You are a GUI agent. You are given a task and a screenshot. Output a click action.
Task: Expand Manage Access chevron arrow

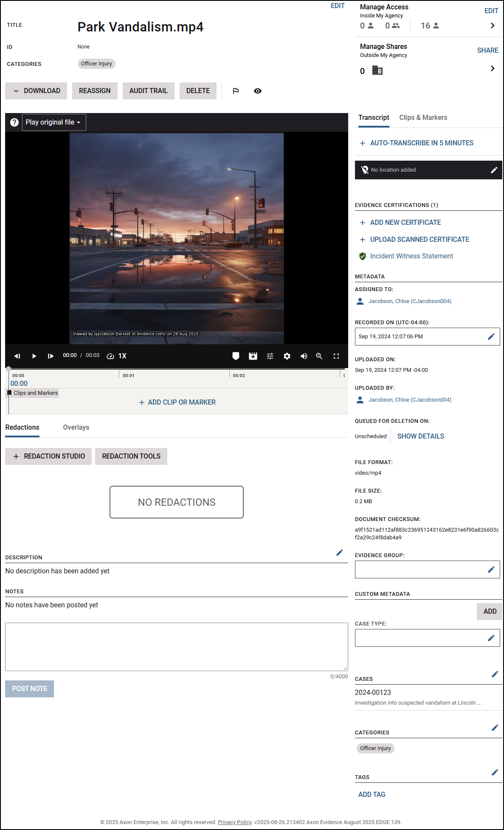493,25
